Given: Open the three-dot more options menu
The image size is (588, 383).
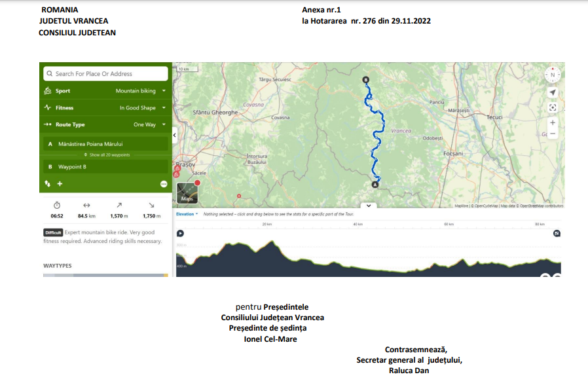Looking at the screenshot, I should (x=164, y=184).
